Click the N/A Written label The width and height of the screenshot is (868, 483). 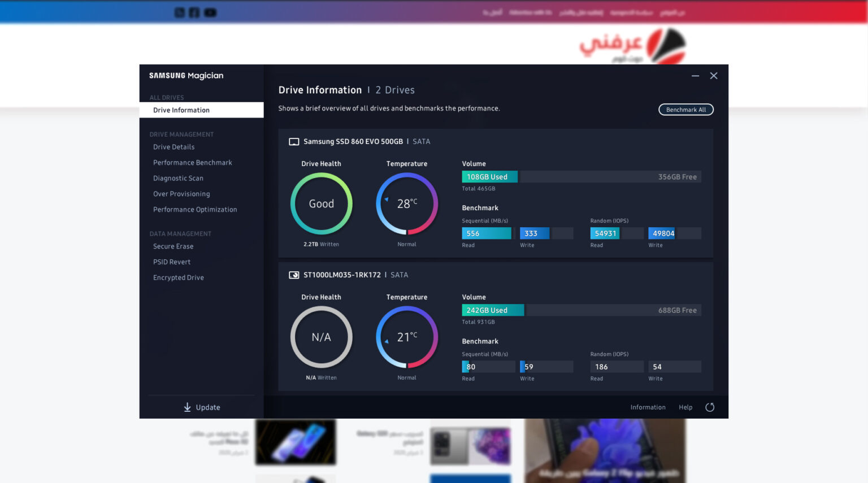click(321, 378)
